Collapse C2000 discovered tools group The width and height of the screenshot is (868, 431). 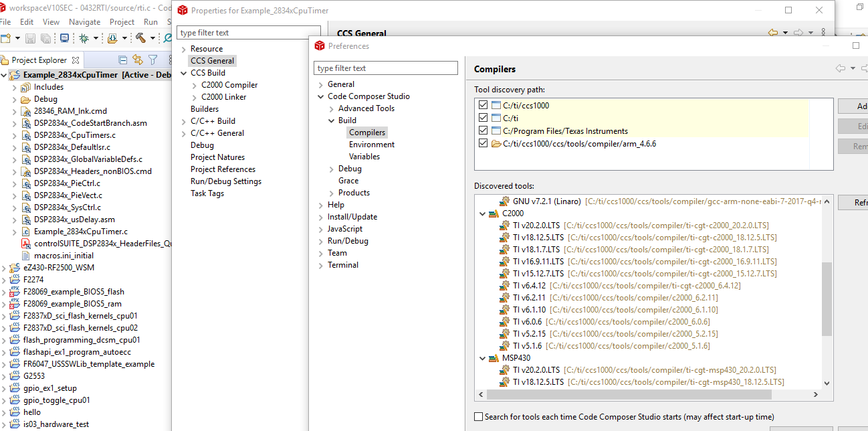[483, 213]
